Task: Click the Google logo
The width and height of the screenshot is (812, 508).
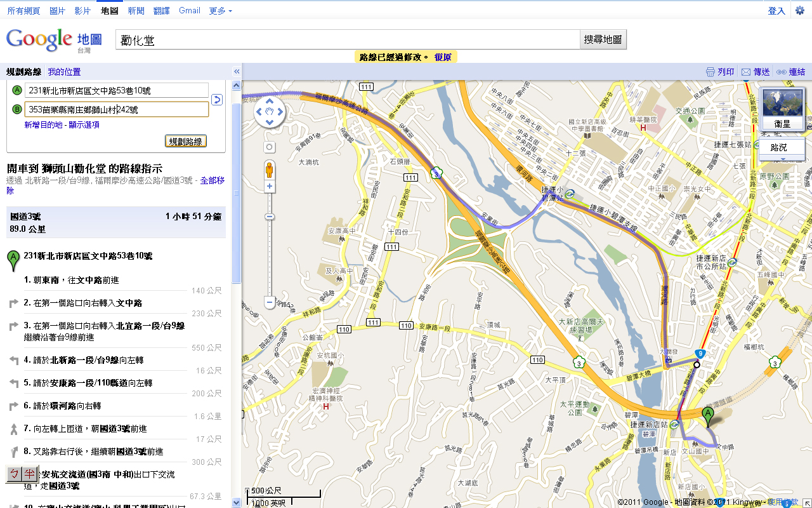Action: click(x=39, y=39)
